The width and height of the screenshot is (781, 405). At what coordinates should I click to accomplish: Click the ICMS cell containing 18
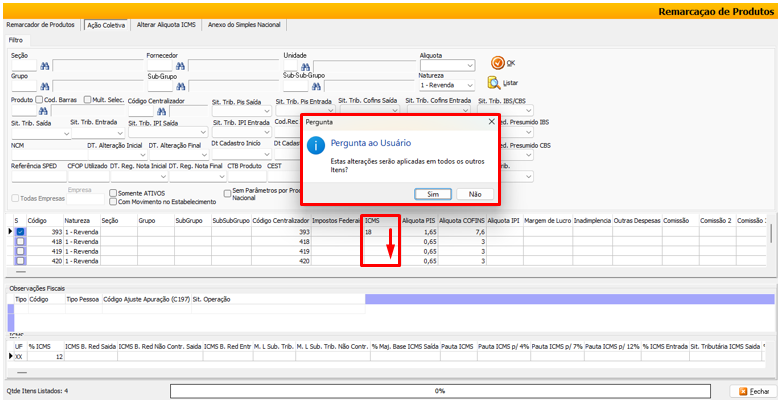[380, 232]
